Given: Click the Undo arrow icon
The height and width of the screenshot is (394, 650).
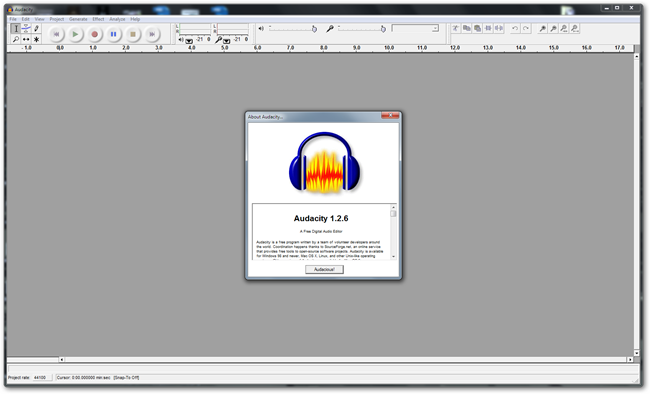Looking at the screenshot, I should click(x=515, y=28).
